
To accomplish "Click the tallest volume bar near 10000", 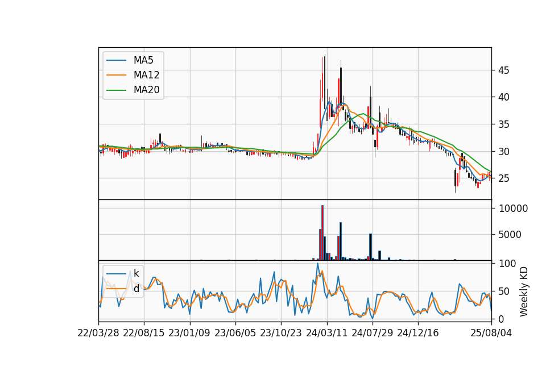I will tap(322, 233).
